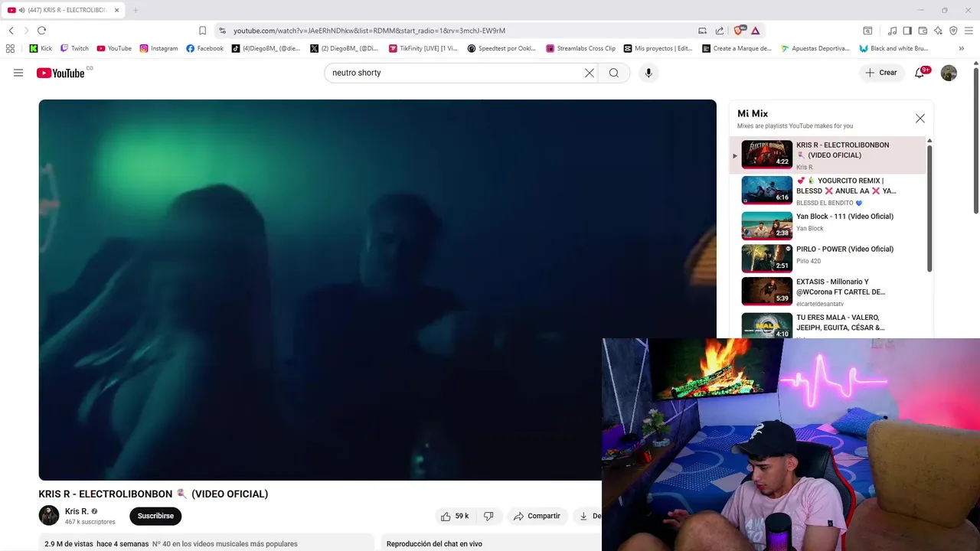Screen dimensions: 980x551
Task: Open the account avatar menu
Action: tap(949, 73)
